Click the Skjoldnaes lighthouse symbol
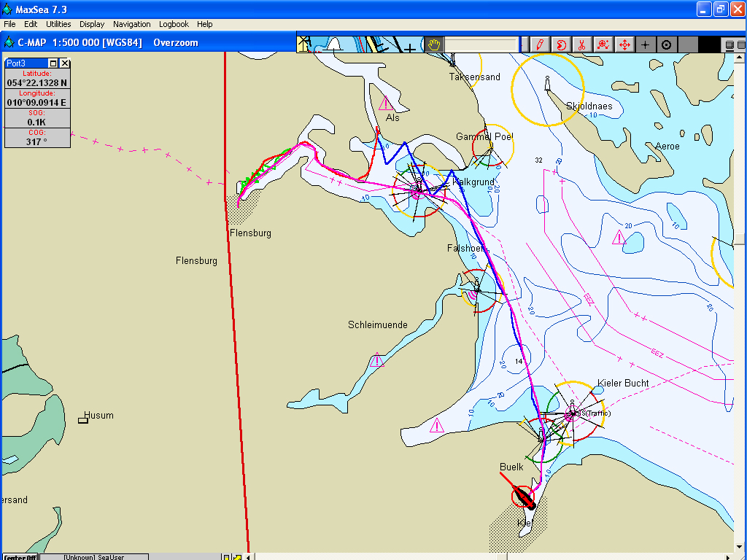Screen dimensions: 747x560 point(547,84)
